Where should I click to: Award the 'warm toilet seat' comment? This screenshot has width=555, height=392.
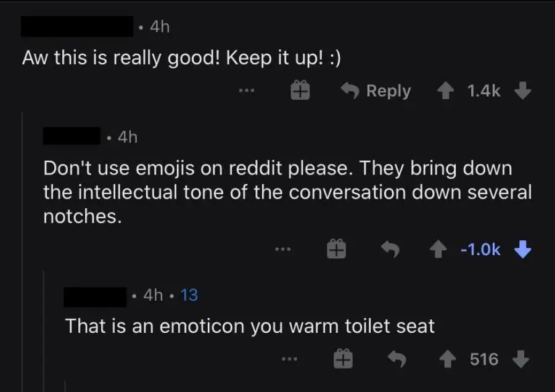(343, 359)
